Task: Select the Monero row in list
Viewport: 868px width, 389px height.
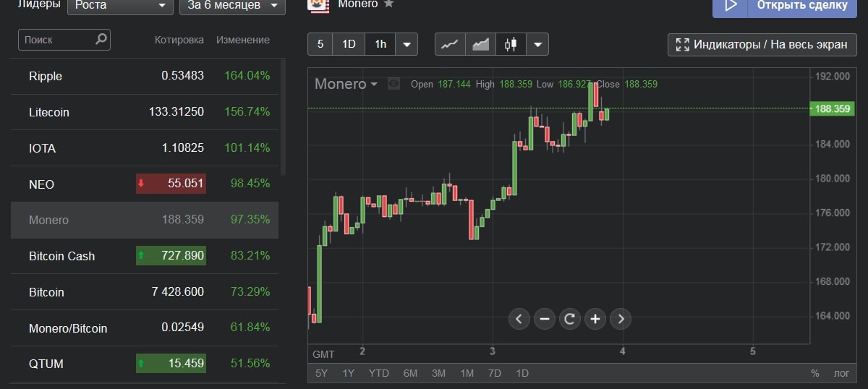Action: [x=145, y=220]
